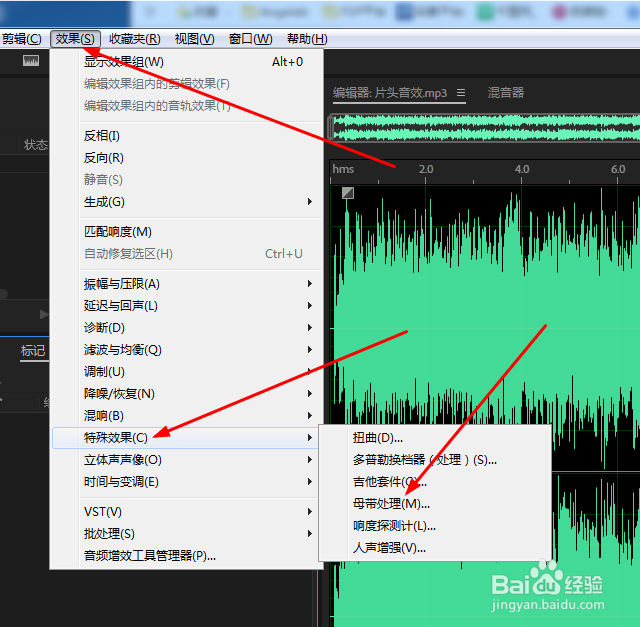Click the 效果(S) menu
Screen dimensions: 640x627
click(x=75, y=39)
